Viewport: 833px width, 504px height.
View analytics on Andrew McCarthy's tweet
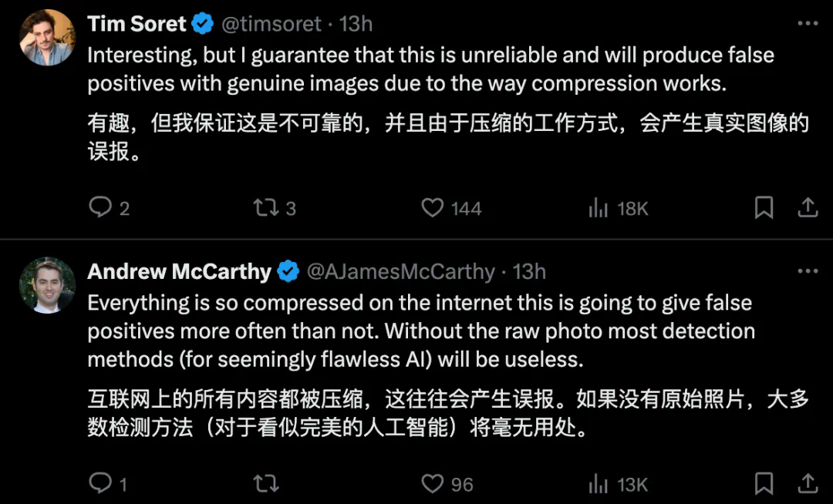point(599,483)
